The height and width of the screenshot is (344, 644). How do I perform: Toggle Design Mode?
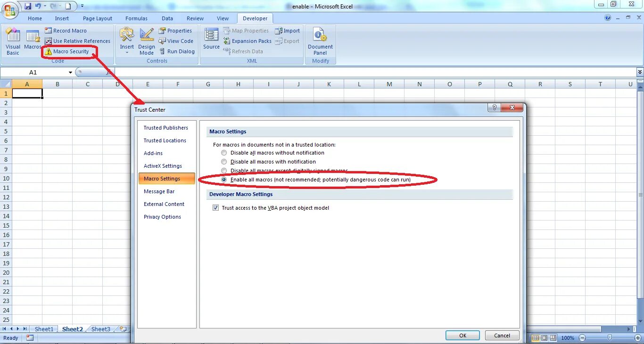coord(147,41)
